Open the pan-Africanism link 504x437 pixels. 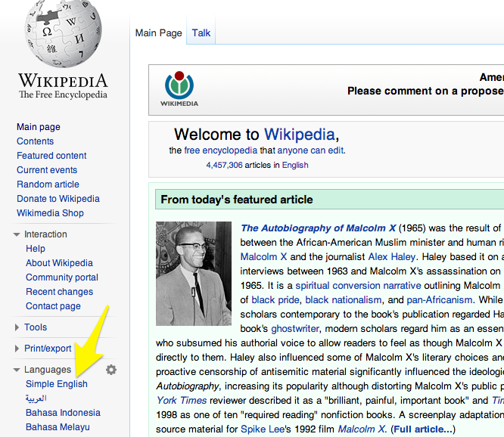click(440, 300)
